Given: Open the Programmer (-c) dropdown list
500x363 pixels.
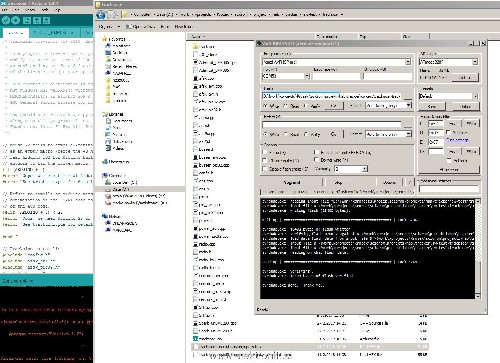Looking at the screenshot, I should click(408, 62).
